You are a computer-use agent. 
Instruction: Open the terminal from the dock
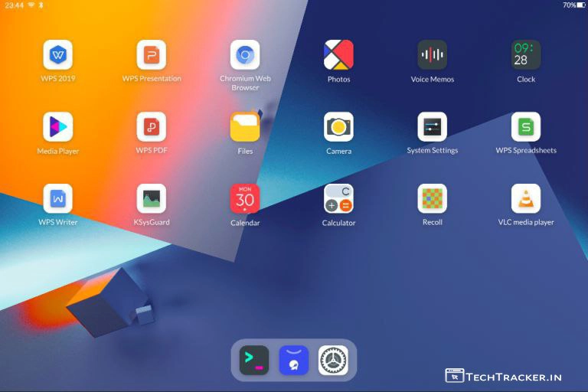click(x=254, y=360)
